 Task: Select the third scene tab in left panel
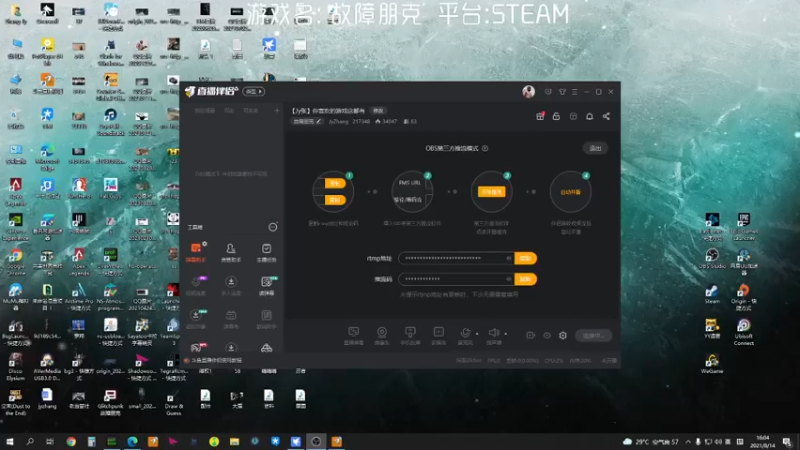pos(251,111)
